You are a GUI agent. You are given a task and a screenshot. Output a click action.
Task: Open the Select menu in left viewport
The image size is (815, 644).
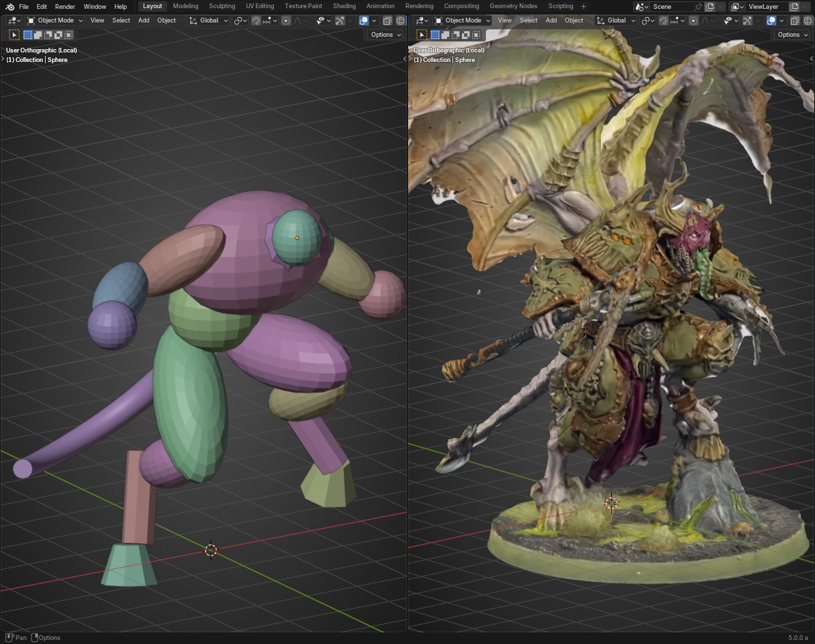(121, 20)
